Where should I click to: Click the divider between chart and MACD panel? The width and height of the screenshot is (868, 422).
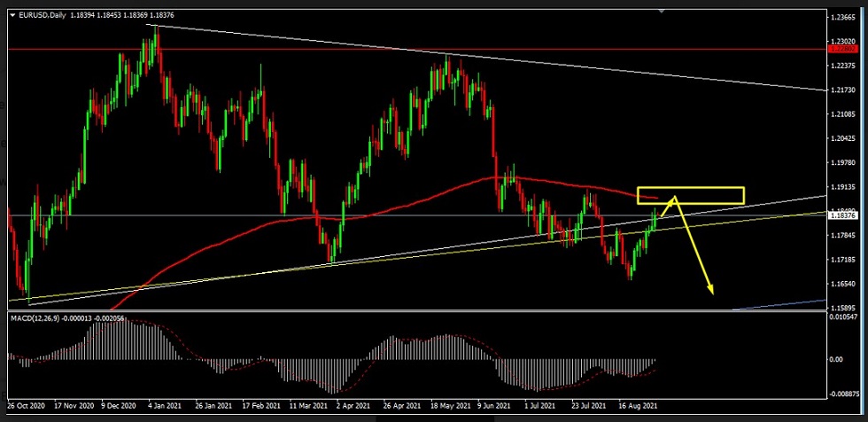(416, 309)
